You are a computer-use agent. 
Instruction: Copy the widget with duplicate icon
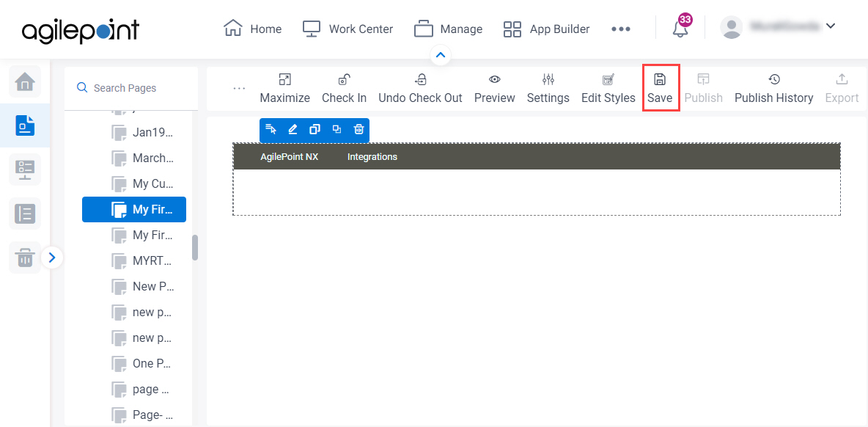(315, 130)
